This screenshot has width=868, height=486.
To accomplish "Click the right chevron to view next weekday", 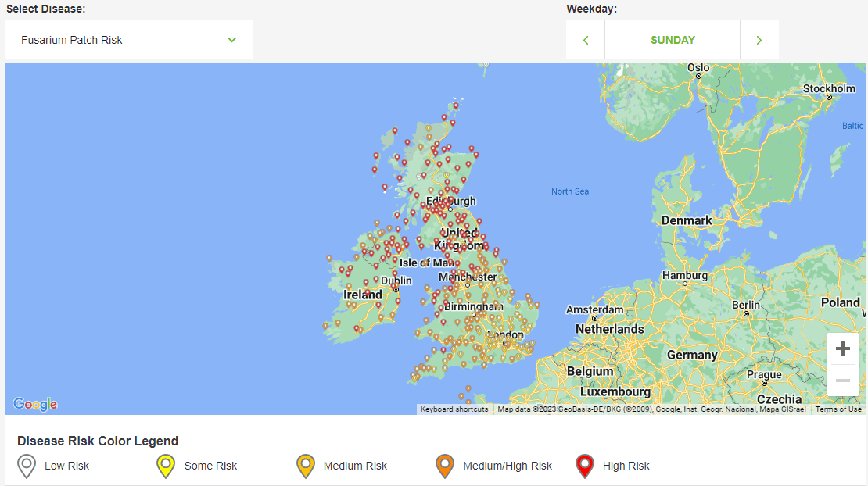I will 759,38.
